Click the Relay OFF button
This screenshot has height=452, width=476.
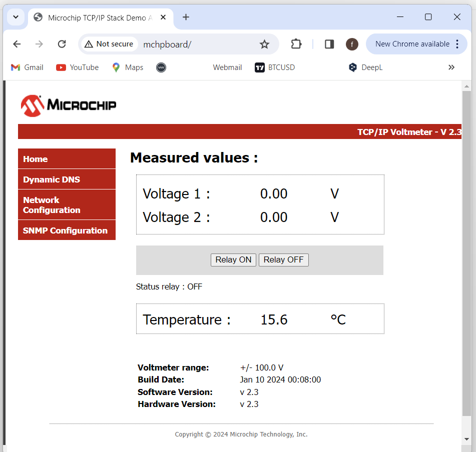pyautogui.click(x=283, y=260)
